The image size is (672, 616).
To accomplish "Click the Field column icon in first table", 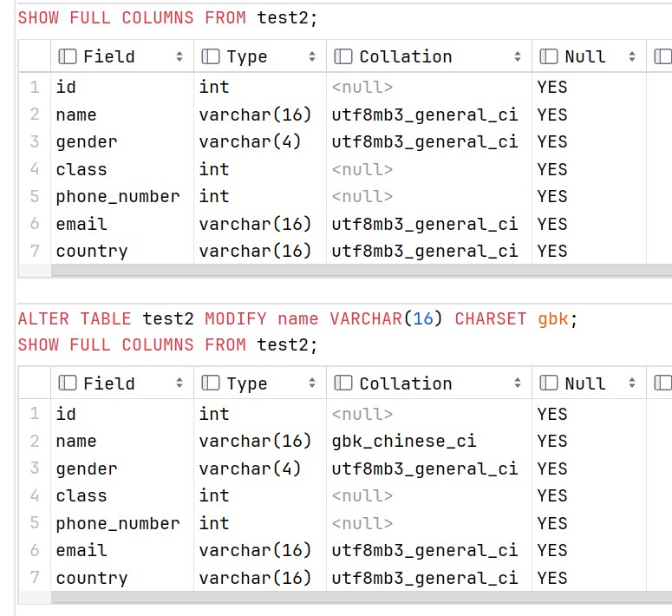I will click(68, 56).
